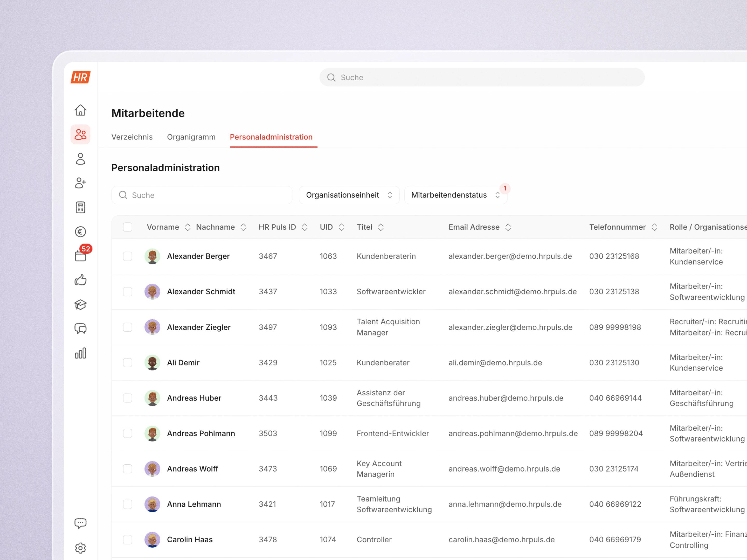Open the Home dashboard icon
This screenshot has height=560, width=747.
(80, 110)
